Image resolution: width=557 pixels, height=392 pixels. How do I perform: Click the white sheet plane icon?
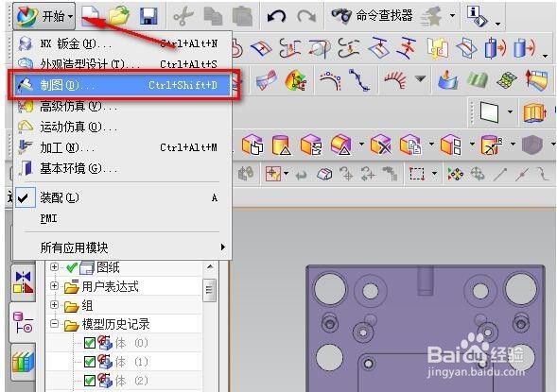coord(490,111)
